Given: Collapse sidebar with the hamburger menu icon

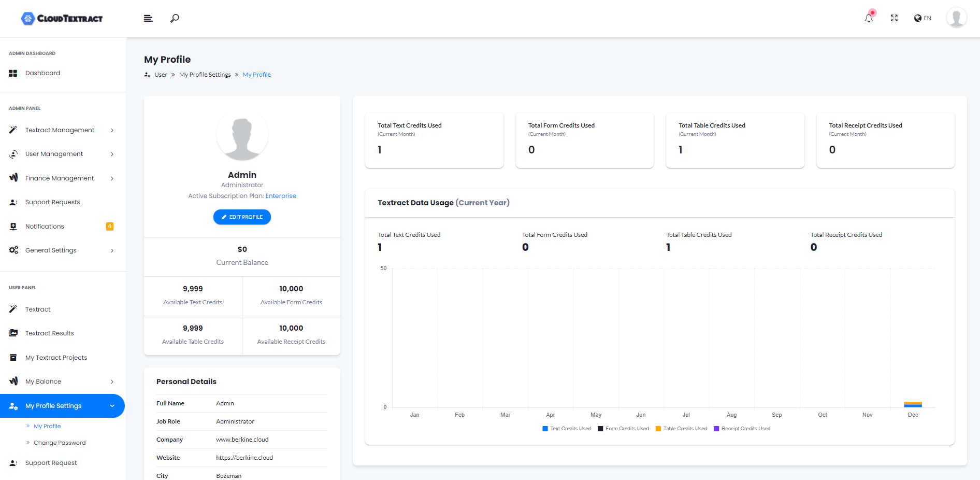Looking at the screenshot, I should 148,18.
